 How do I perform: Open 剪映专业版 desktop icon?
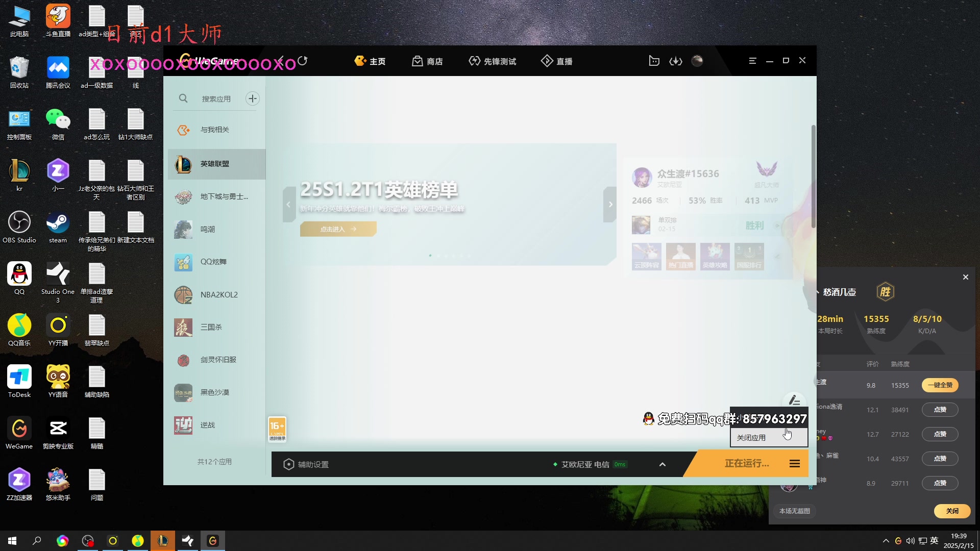coord(58,433)
